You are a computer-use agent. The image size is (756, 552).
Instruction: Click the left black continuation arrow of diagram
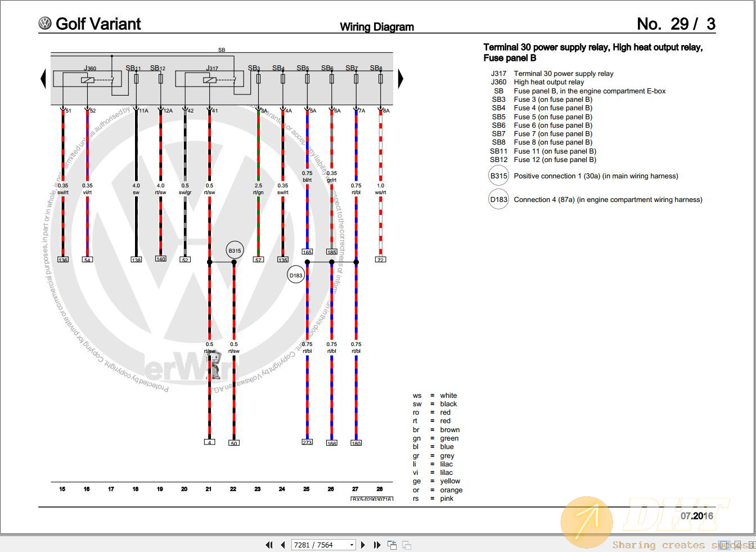pos(43,78)
